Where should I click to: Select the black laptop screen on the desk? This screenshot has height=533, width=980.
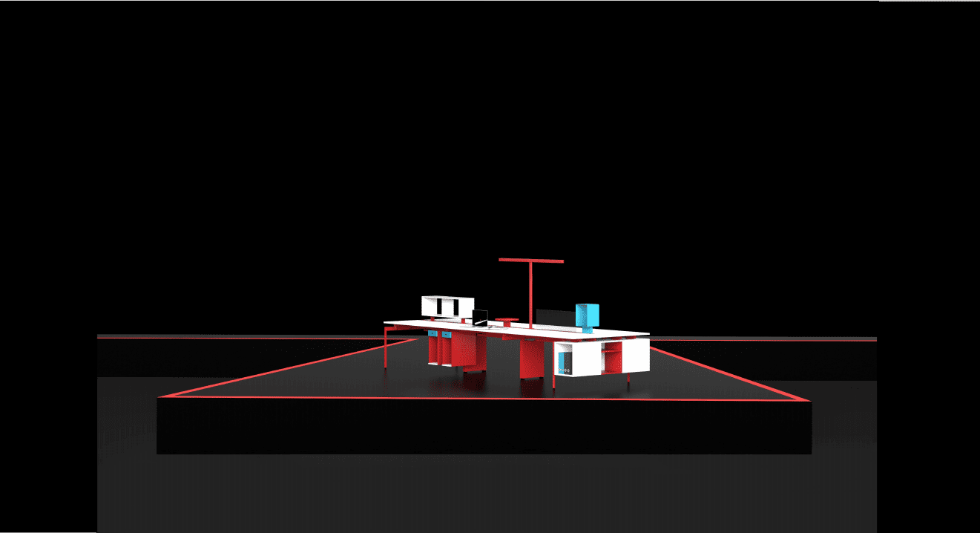click(480, 317)
